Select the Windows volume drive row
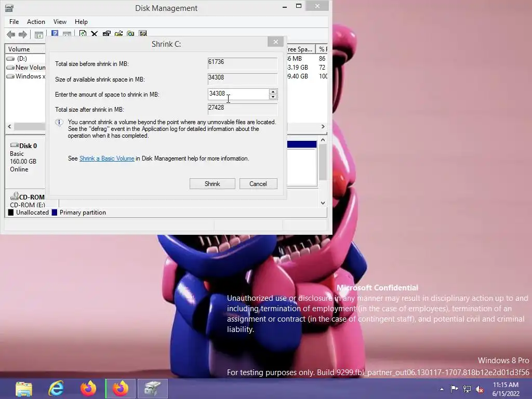 coord(26,76)
